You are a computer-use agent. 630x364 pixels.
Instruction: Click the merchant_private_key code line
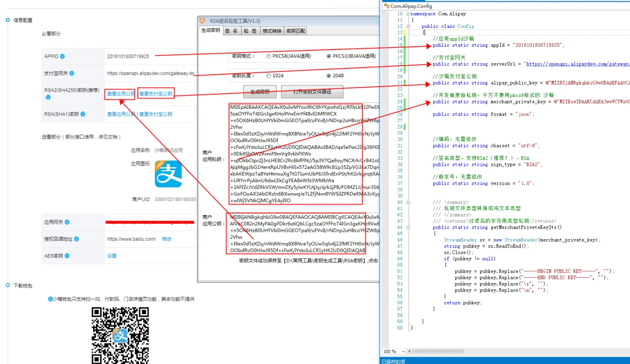531,102
